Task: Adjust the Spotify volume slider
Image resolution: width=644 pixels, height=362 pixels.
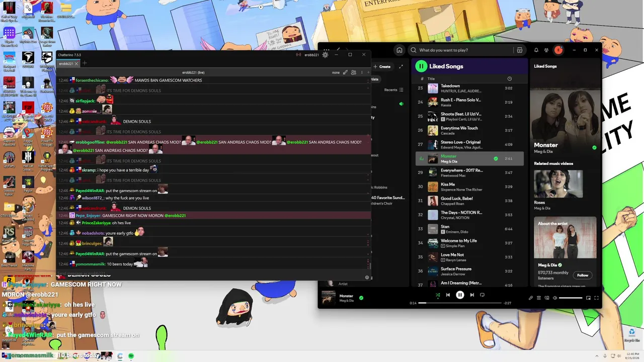Action: pos(571,298)
